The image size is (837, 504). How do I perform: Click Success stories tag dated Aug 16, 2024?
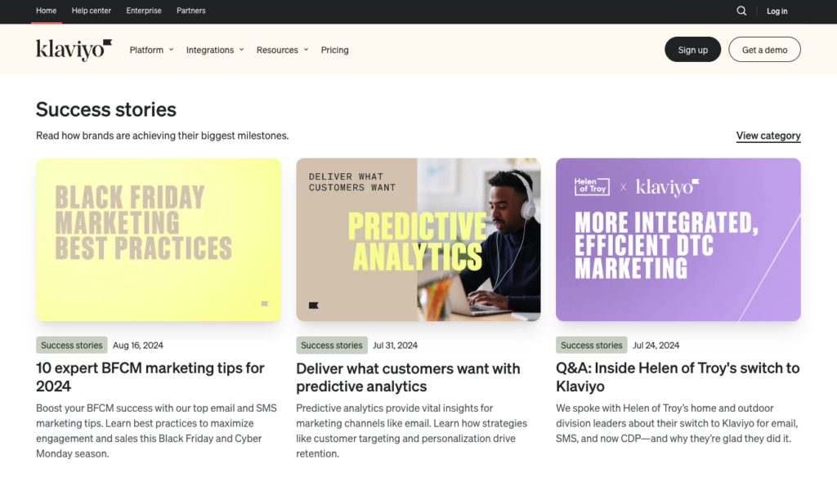pos(72,345)
